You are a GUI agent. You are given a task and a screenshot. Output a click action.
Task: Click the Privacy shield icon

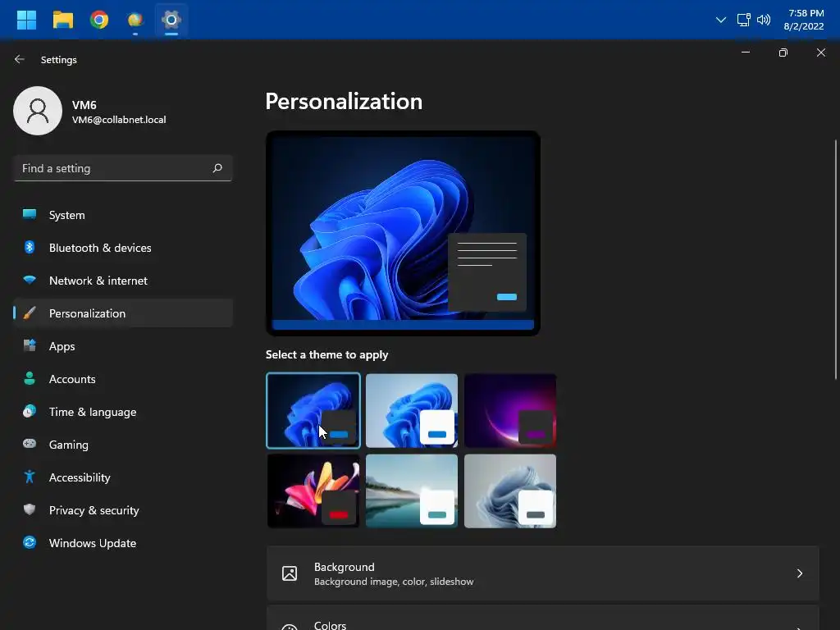pyautogui.click(x=30, y=509)
